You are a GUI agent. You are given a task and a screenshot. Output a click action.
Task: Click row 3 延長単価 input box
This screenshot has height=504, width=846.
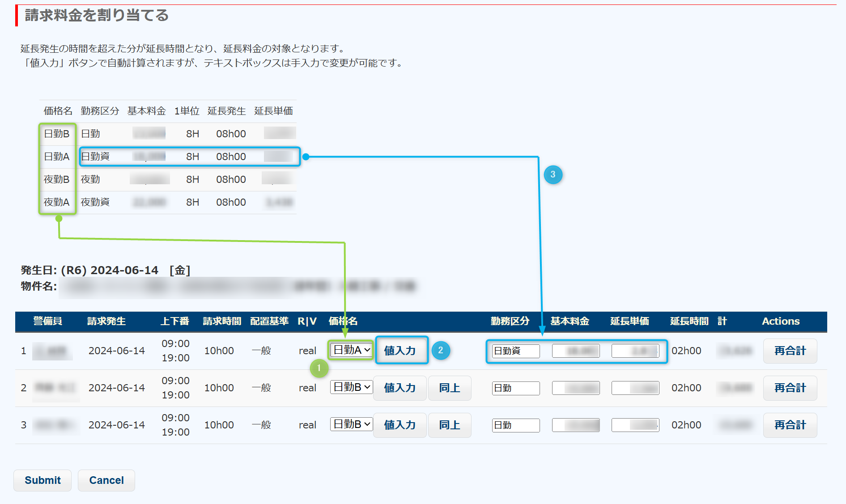pos(635,425)
